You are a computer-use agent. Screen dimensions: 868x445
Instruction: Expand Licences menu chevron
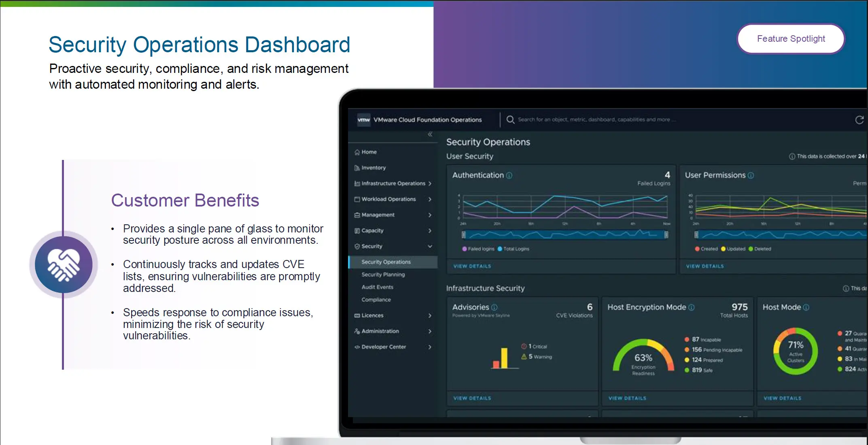click(x=430, y=315)
